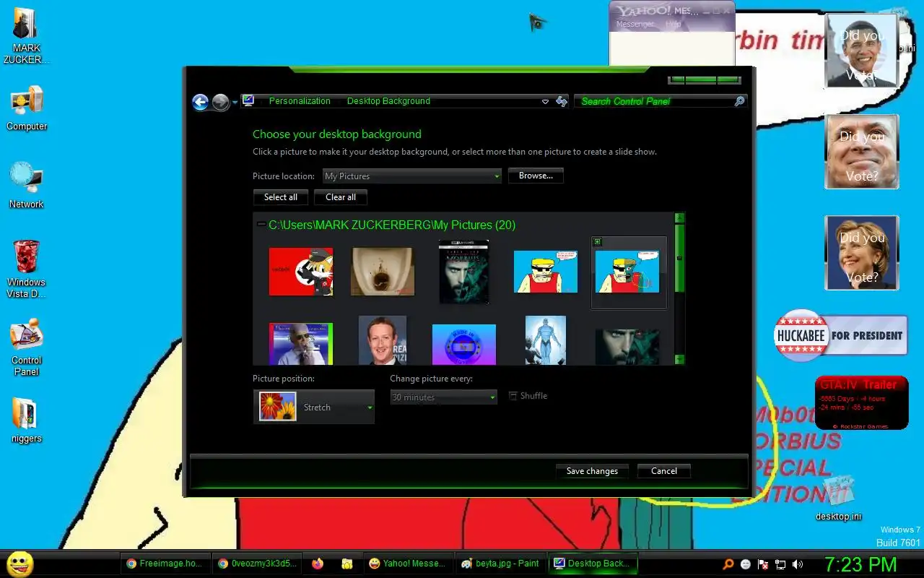Select the desktop.ini file icon near gadgets
Screen dimensions: 924x578
[838, 499]
